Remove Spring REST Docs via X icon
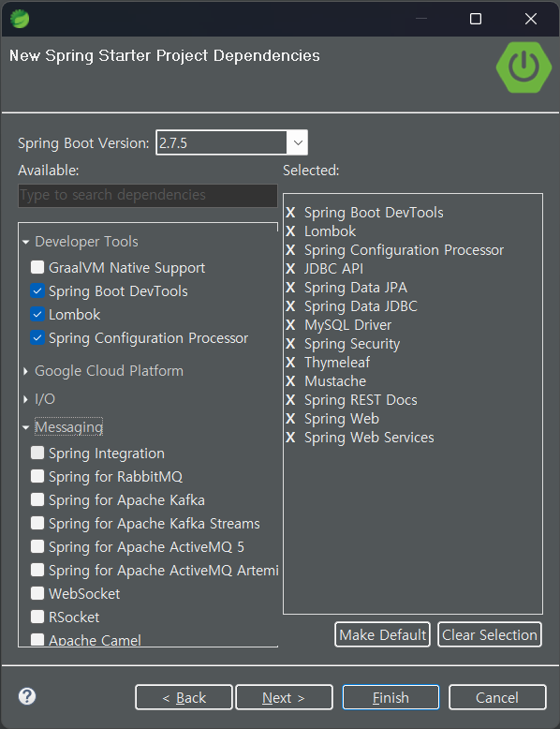 (x=290, y=400)
